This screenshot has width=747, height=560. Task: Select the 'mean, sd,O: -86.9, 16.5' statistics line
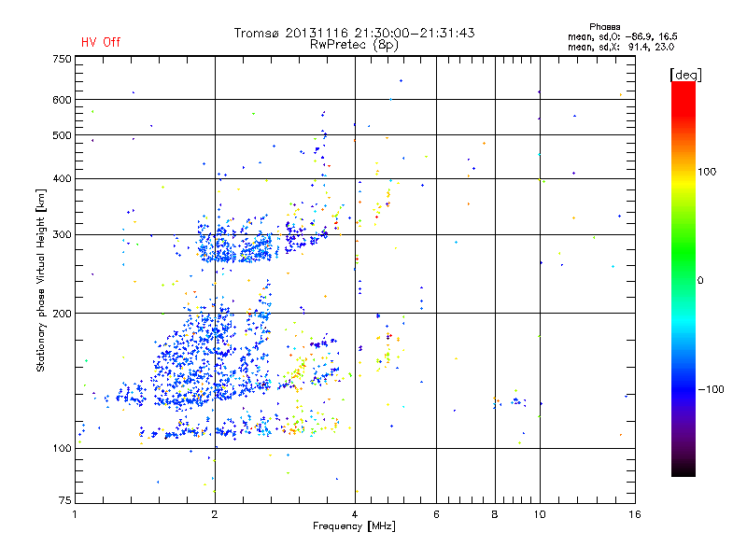click(x=623, y=36)
